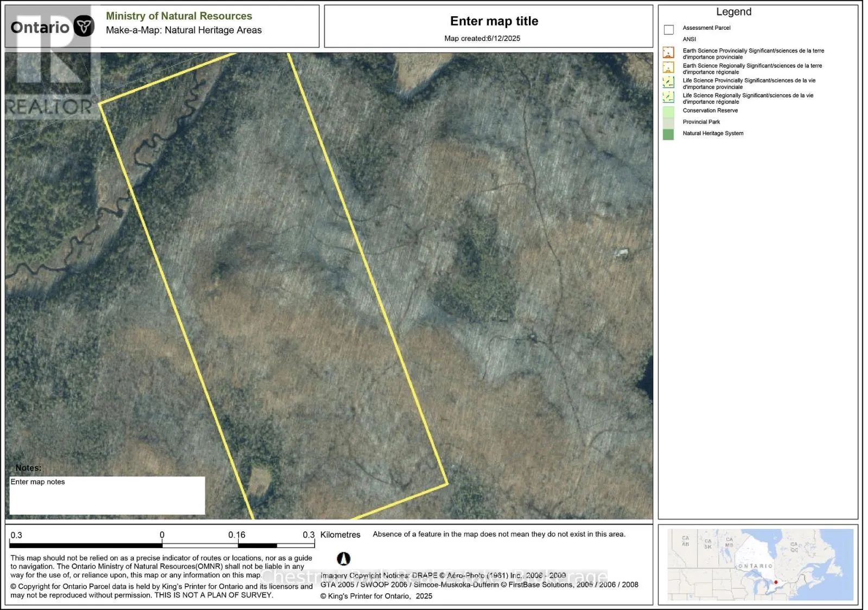The height and width of the screenshot is (610, 868).
Task: Click the map created date text
Action: (x=482, y=38)
